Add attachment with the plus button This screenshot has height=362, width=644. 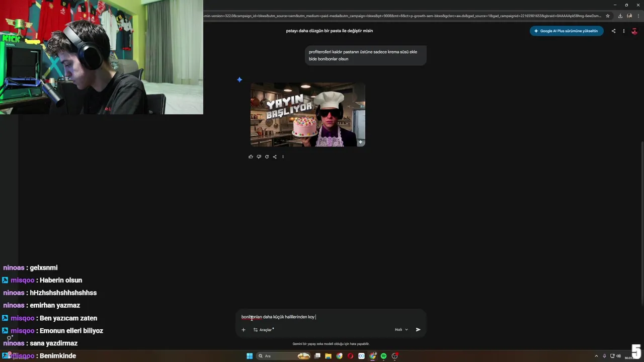244,330
